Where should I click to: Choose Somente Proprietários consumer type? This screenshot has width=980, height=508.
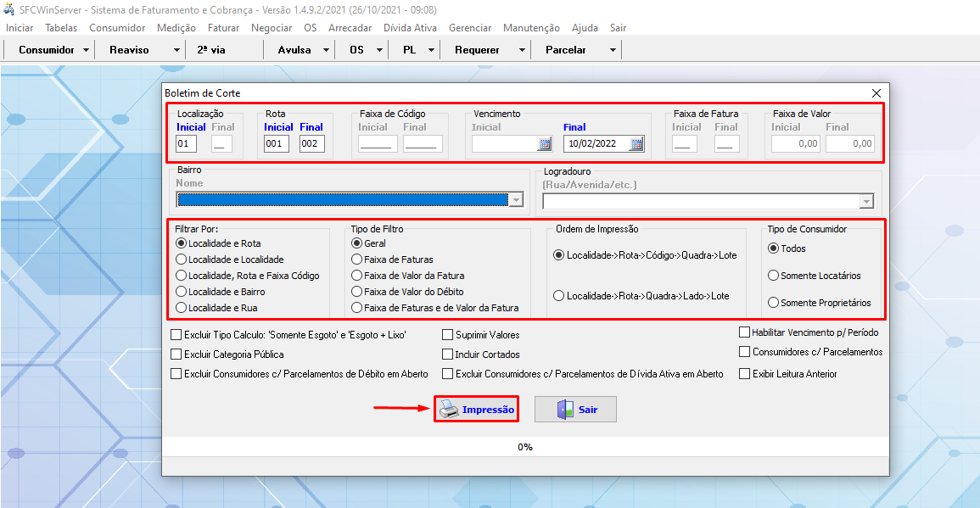click(x=773, y=303)
